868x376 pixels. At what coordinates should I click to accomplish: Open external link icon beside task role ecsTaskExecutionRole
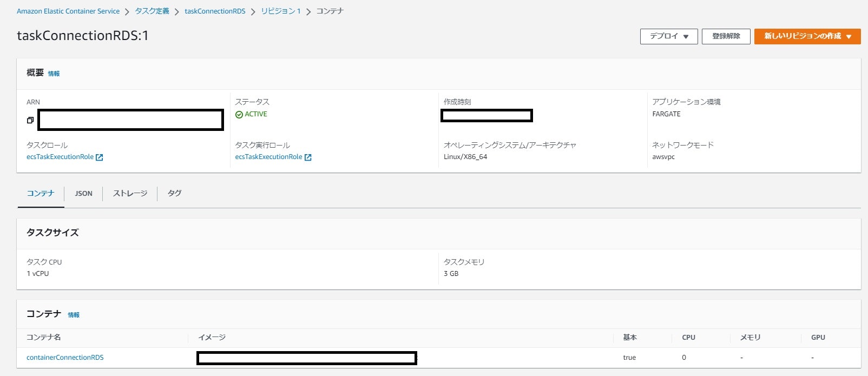coord(99,157)
